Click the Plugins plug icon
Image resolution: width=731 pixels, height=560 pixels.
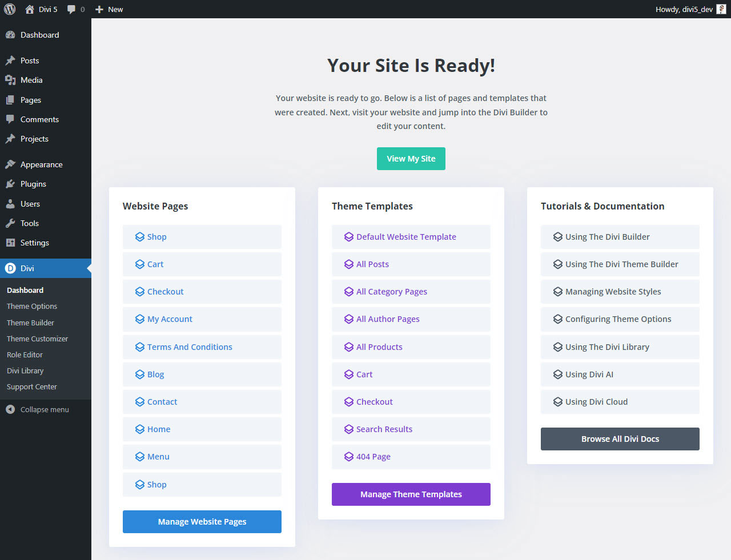point(9,184)
